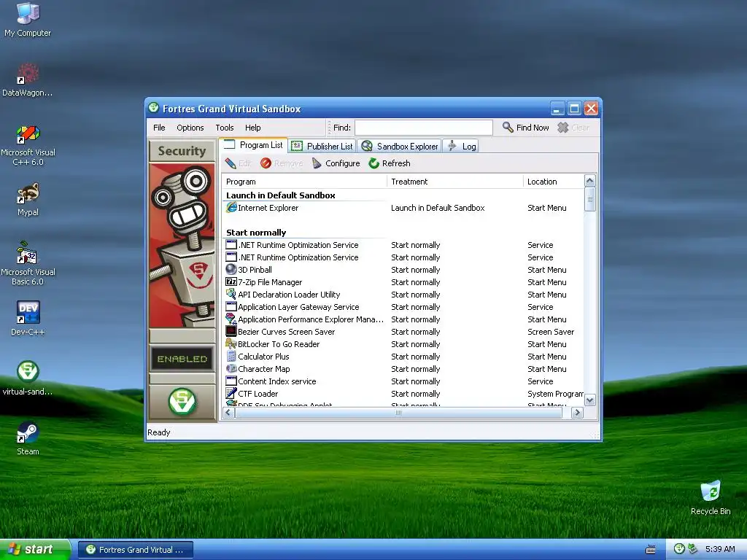Viewport: 747px width, 560px height.
Task: Click the Character Map row icon
Action: (x=231, y=368)
